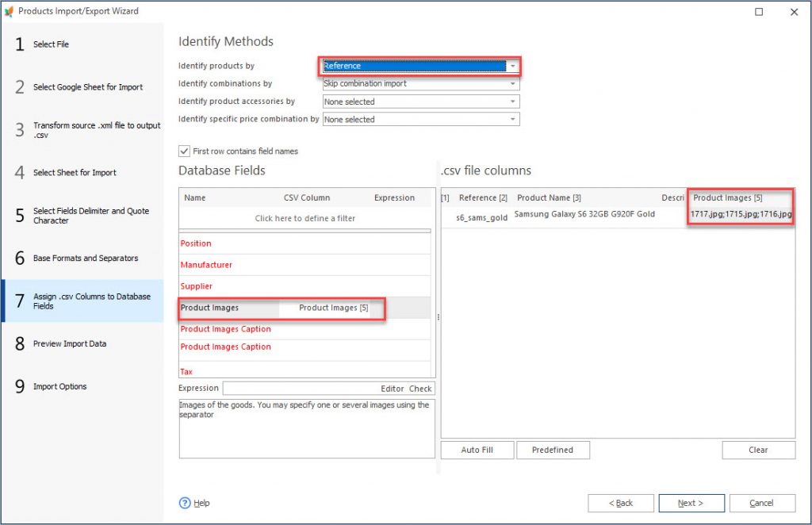Viewport: 812px width, 525px height.
Task: Click the Help question mark icon
Action: point(185,503)
